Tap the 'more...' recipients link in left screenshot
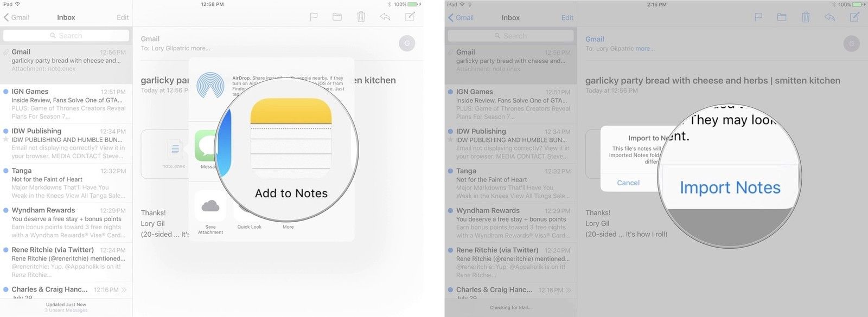 coord(200,48)
